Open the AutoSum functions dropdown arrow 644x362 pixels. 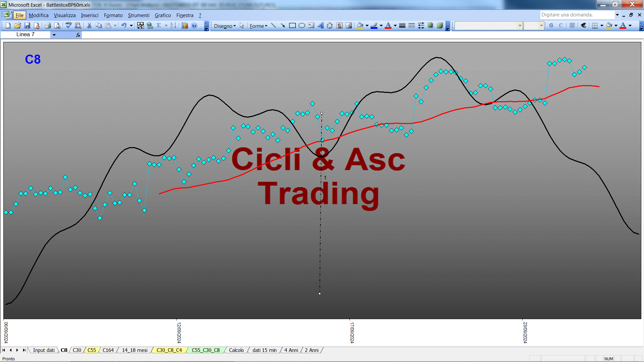pos(166,25)
